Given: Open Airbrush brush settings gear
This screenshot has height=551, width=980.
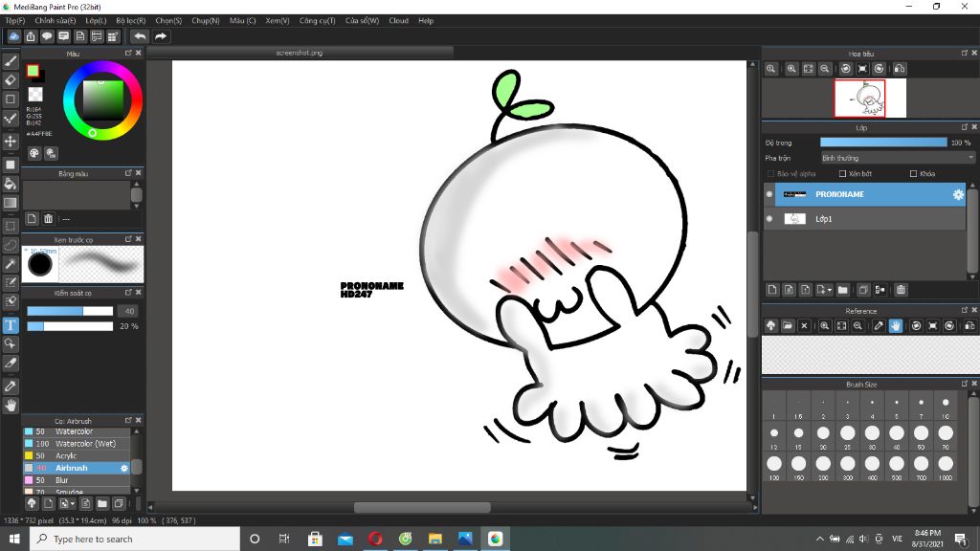Looking at the screenshot, I should tap(123, 468).
